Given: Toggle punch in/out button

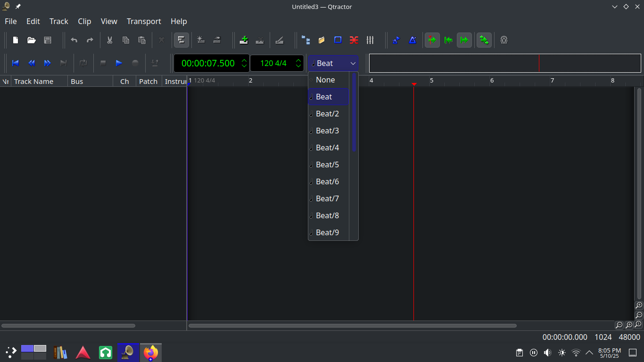Looking at the screenshot, I should (x=155, y=63).
